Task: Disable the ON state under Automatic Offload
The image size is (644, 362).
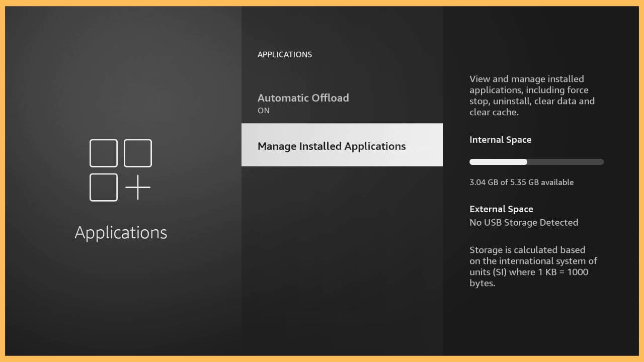Action: (264, 110)
